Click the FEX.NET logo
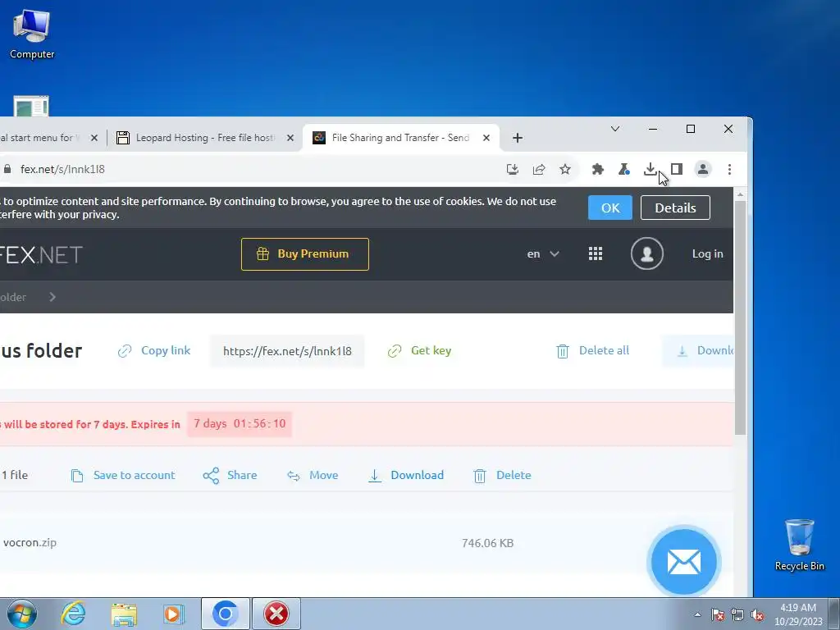The width and height of the screenshot is (840, 630). pos(41,254)
